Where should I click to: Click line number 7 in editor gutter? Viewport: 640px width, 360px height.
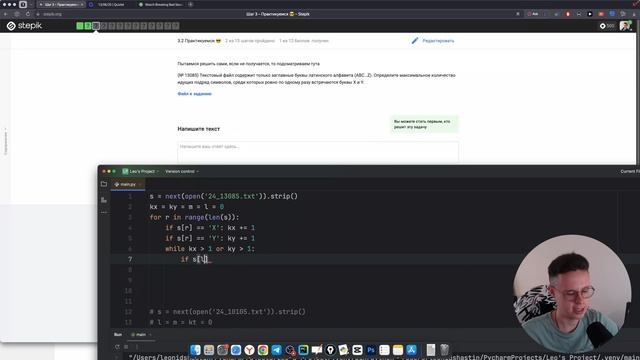(x=130, y=259)
